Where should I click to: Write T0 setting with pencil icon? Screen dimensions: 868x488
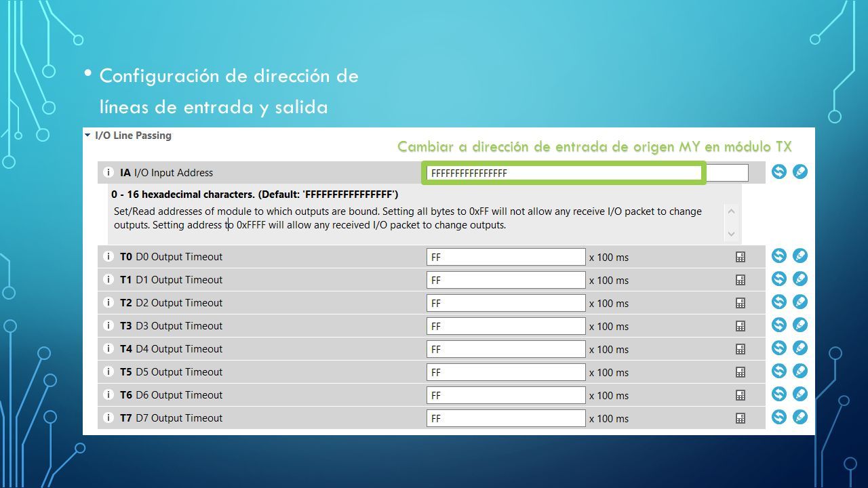point(800,256)
